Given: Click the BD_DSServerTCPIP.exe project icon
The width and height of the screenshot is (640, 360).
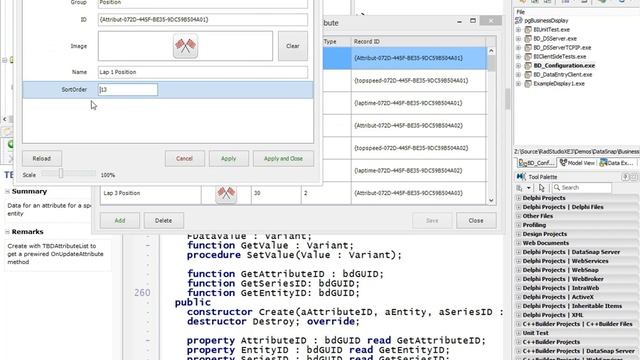Looking at the screenshot, I should pyautogui.click(x=528, y=47).
